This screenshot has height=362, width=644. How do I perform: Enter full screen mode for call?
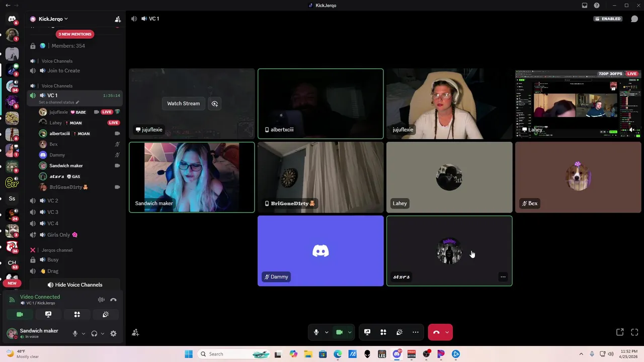click(x=634, y=332)
